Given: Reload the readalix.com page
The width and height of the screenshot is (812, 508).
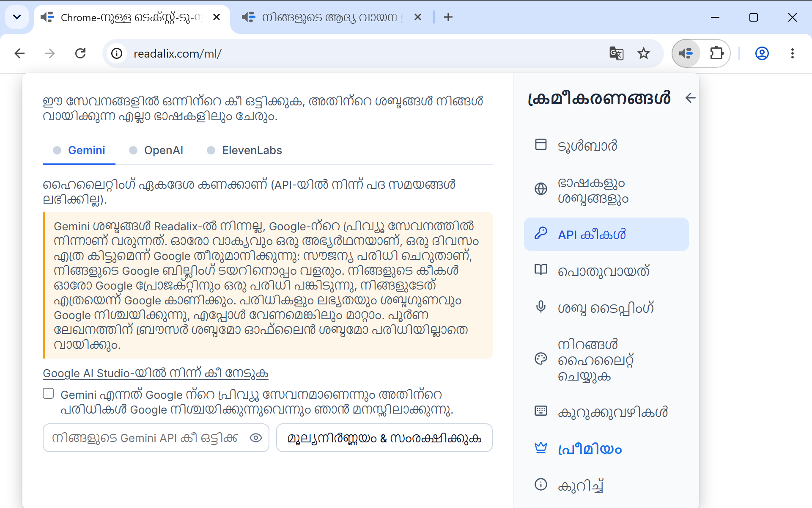Looking at the screenshot, I should click(80, 53).
